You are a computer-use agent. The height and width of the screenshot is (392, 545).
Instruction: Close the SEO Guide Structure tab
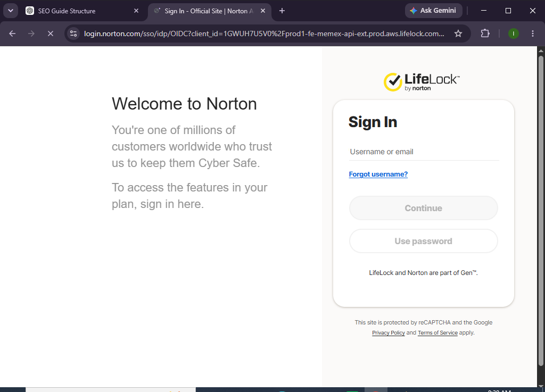click(x=136, y=11)
